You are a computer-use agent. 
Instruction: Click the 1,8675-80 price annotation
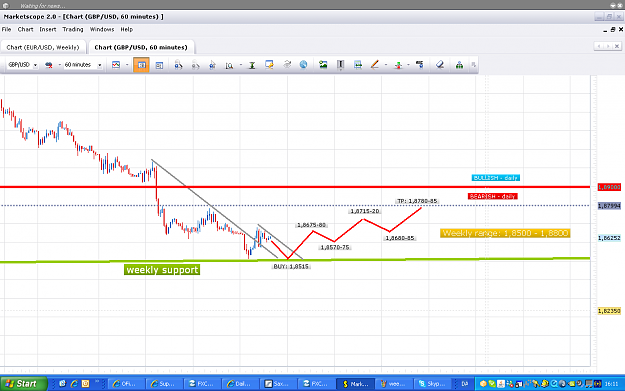coord(312,225)
